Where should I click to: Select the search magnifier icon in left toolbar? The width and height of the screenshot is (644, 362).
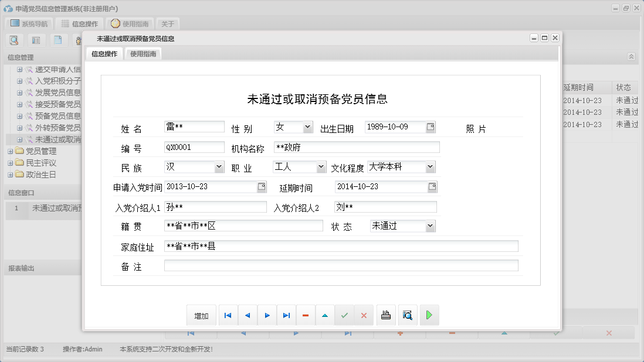point(14,40)
